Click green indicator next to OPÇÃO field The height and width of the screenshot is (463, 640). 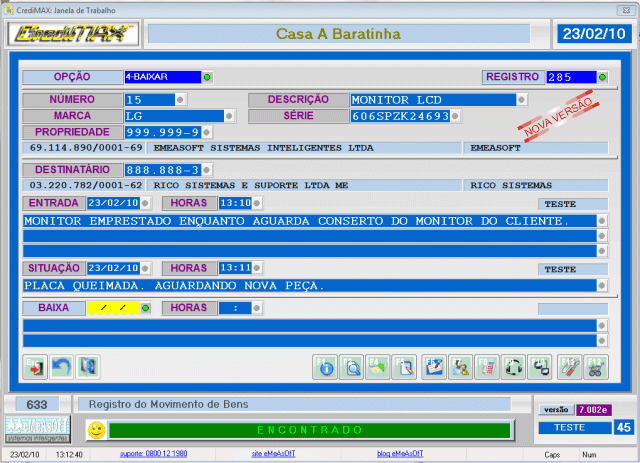(x=207, y=77)
